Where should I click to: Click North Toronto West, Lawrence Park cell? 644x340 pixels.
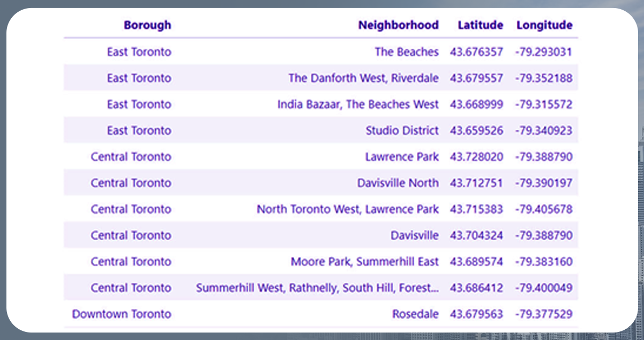pyautogui.click(x=347, y=210)
